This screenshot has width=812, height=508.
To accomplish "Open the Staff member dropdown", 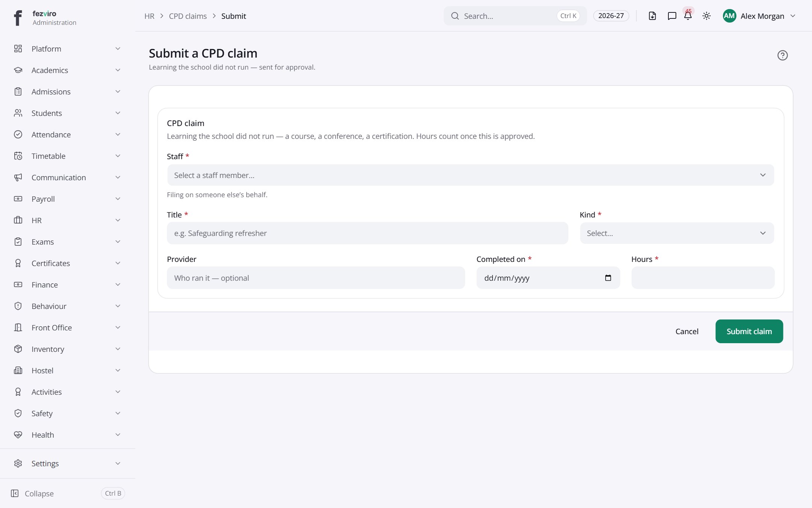I will click(470, 175).
